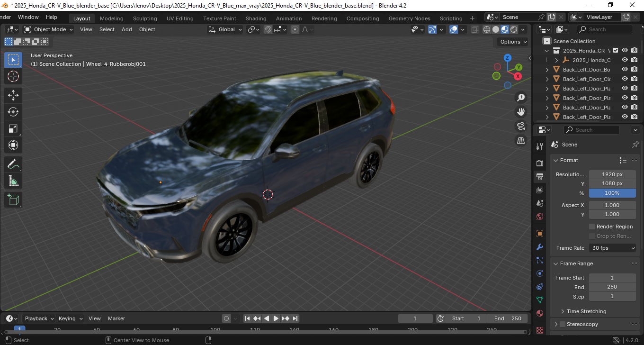The width and height of the screenshot is (644, 345).
Task: Open the Window menu
Action: tap(28, 17)
